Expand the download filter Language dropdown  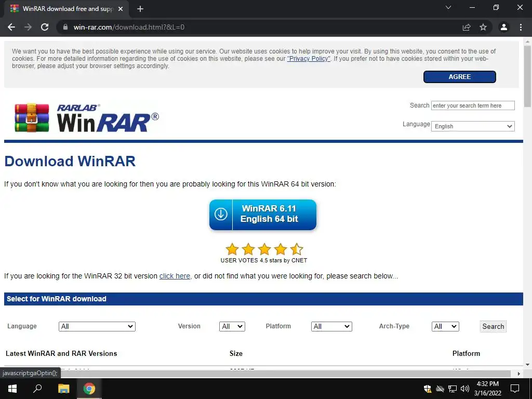(97, 326)
